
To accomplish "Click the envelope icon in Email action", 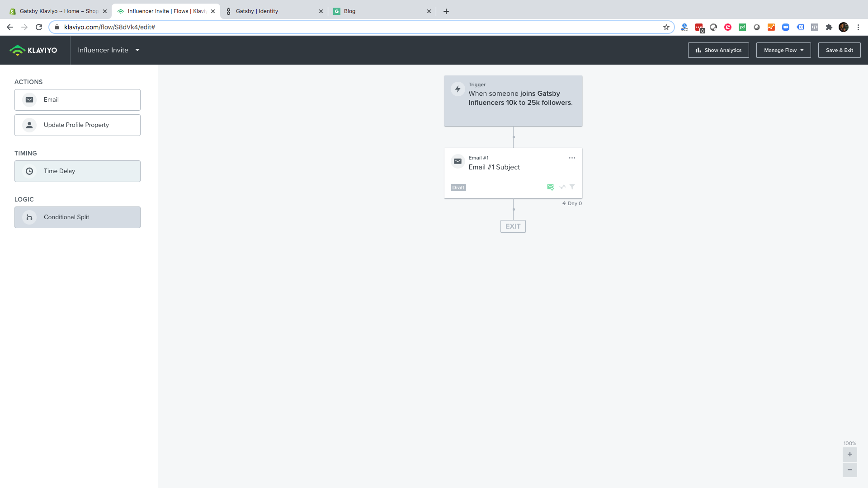I will [x=29, y=100].
